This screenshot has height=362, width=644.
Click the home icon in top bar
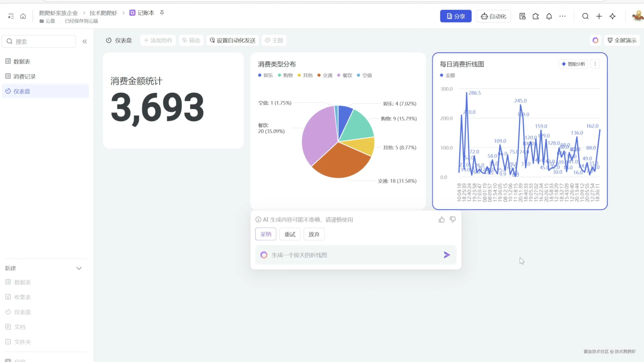coord(23,16)
